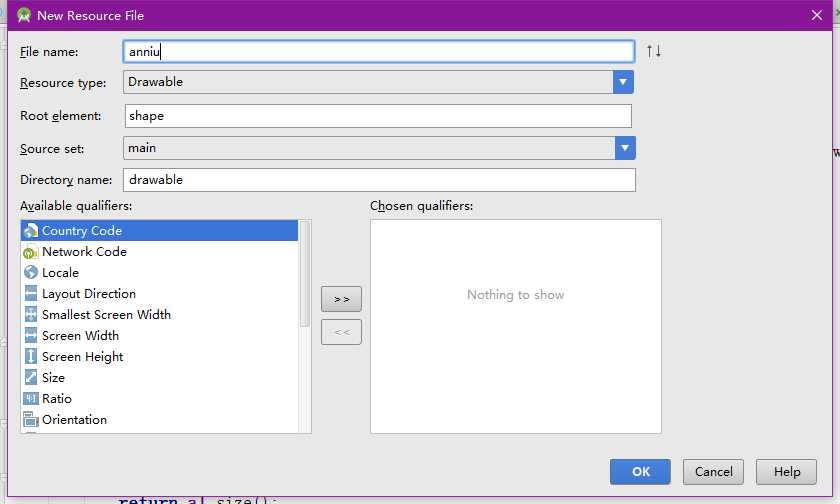
Task: Select Locale in available qualifiers
Action: (x=159, y=273)
